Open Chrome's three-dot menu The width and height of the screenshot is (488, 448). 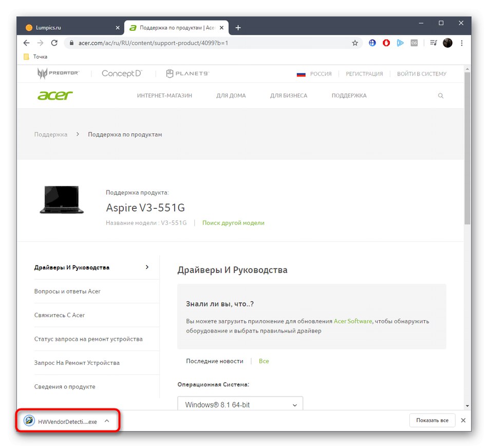point(462,43)
